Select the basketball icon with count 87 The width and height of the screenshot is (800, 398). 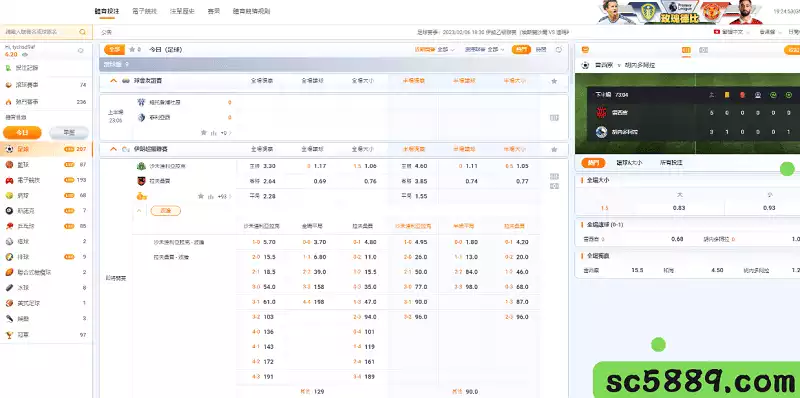pos(9,165)
